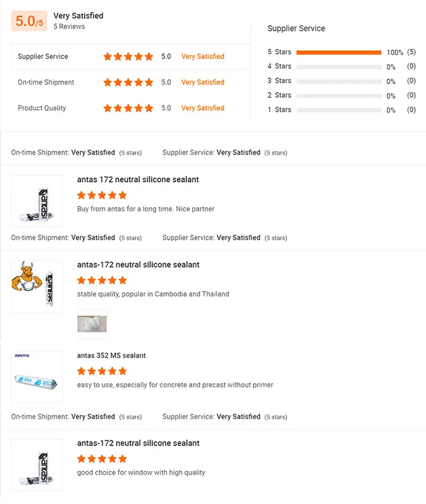Screen dimensions: 426x504
Task: Click the 5.0/5 overall rating badge
Action: [x=29, y=21]
